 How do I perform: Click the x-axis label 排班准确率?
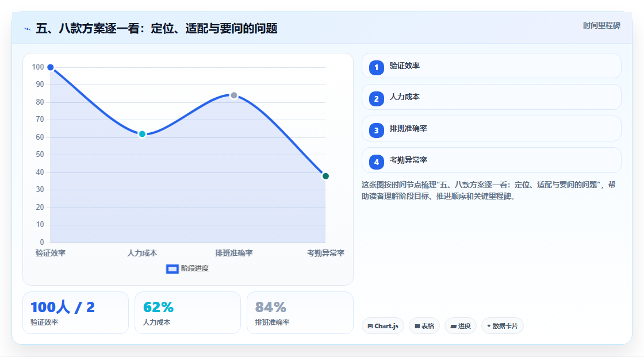[234, 253]
